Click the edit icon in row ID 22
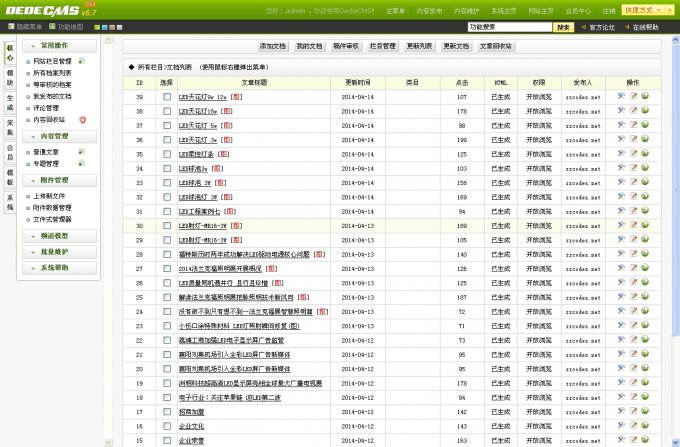The width and height of the screenshot is (680, 447). coord(634,339)
